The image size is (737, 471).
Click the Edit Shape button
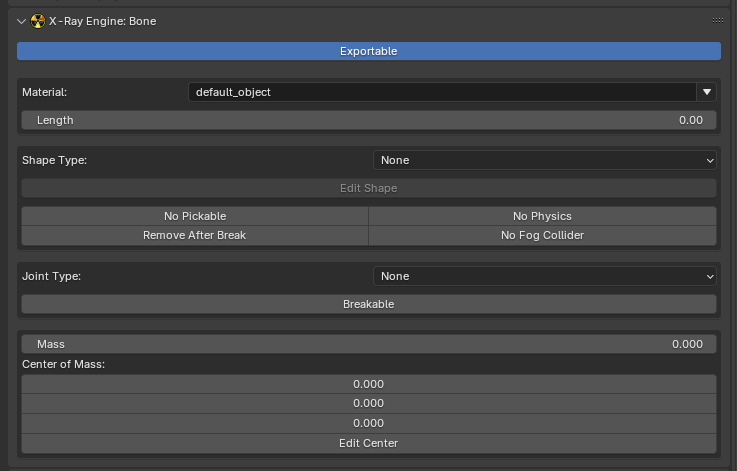[x=369, y=188]
